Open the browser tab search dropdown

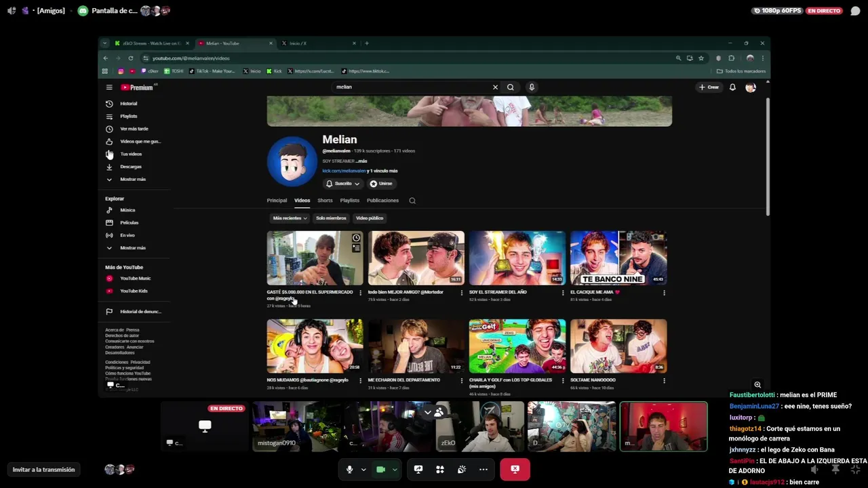pos(104,43)
